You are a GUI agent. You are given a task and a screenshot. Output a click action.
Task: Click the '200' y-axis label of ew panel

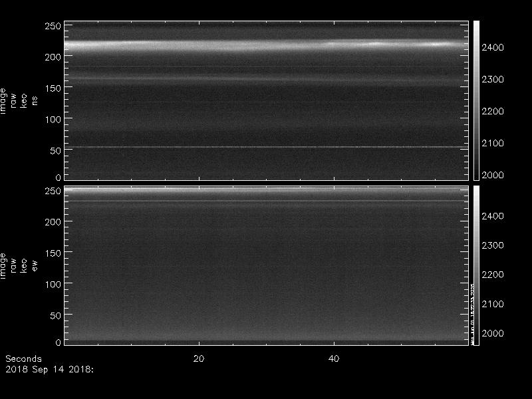click(x=53, y=222)
